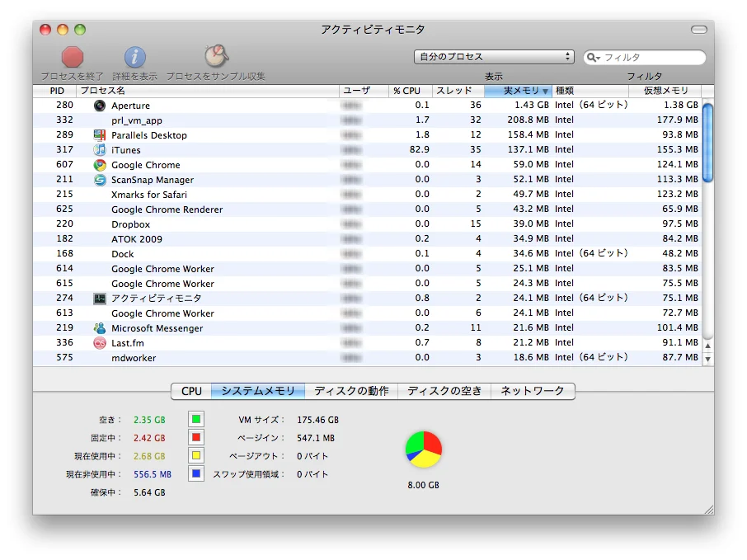
Task: Click the process list vertical scrollbar thumb
Action: 708,143
